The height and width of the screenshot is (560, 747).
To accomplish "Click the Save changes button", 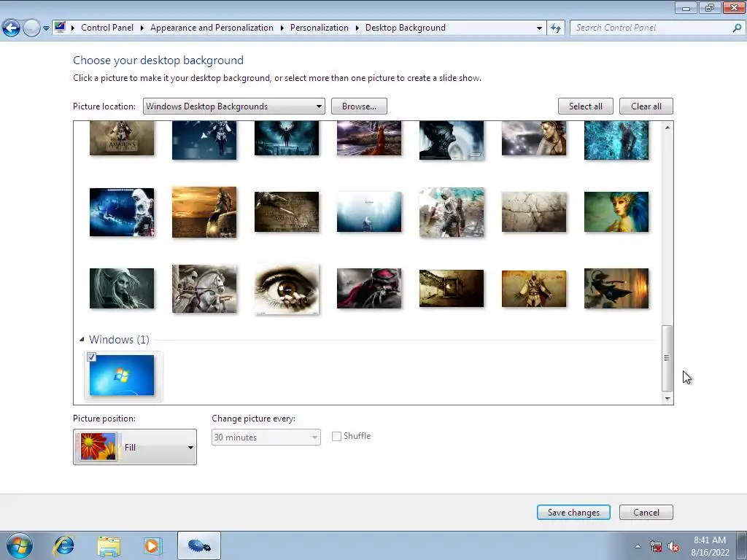I will point(573,513).
